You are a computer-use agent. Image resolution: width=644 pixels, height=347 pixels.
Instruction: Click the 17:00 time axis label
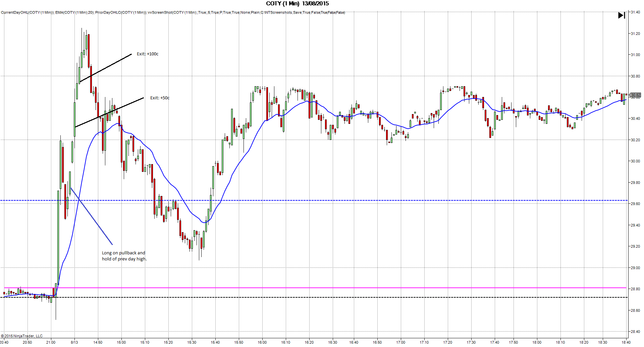pyautogui.click(x=401, y=342)
